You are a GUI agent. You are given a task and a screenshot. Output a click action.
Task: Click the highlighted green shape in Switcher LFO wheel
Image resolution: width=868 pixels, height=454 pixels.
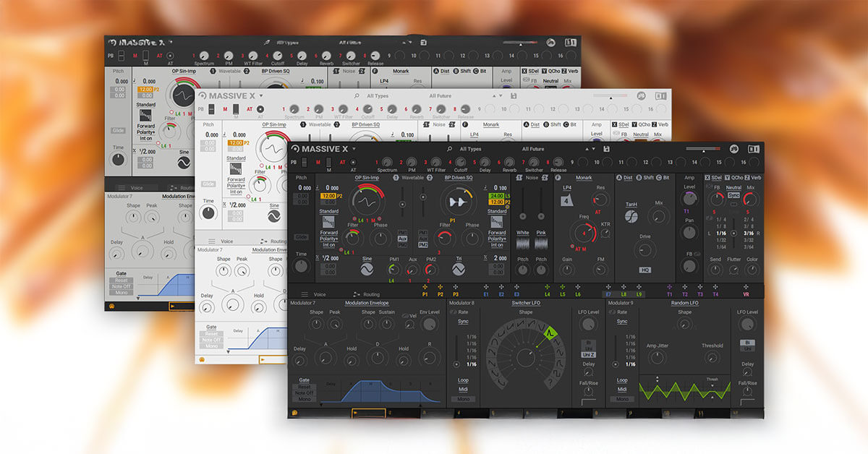[550, 333]
